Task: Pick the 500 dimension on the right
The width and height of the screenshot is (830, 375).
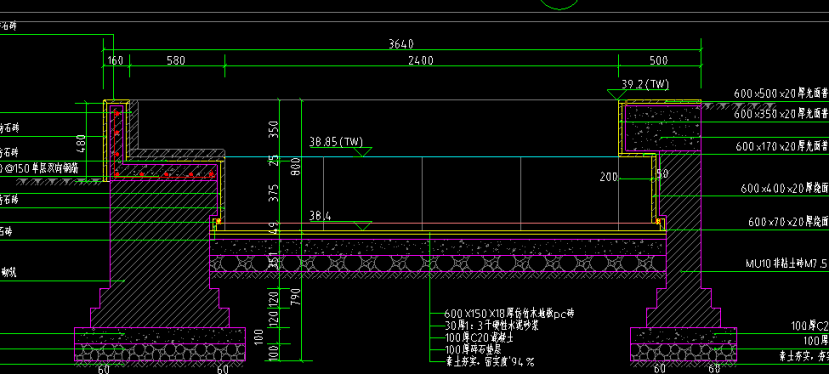Action: pyautogui.click(x=658, y=60)
